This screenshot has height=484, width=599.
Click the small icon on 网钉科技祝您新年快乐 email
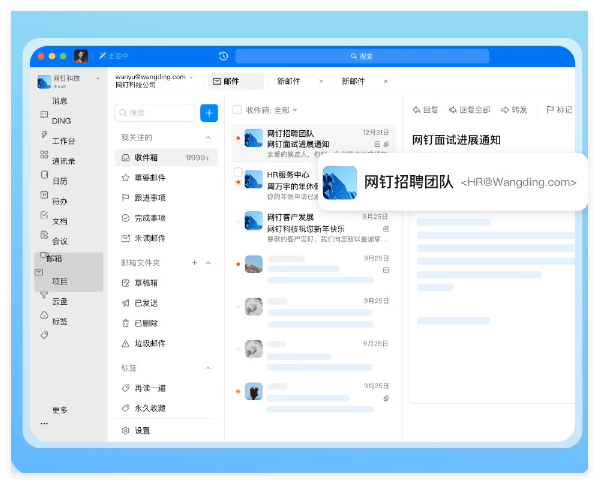pos(386,229)
